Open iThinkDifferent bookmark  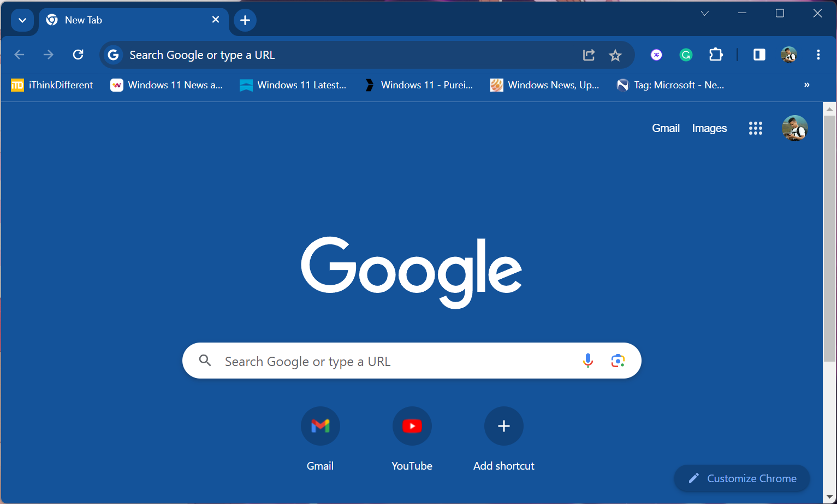(x=52, y=85)
